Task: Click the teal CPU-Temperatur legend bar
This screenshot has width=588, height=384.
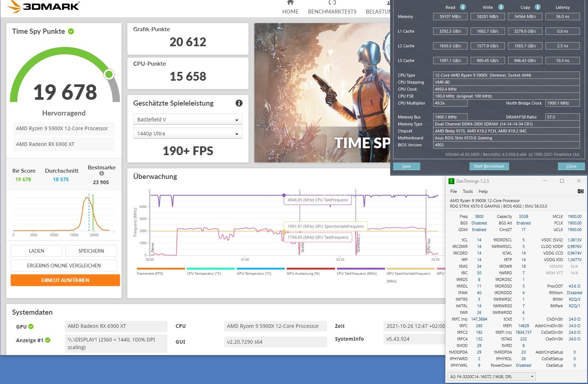Action: tap(211, 269)
